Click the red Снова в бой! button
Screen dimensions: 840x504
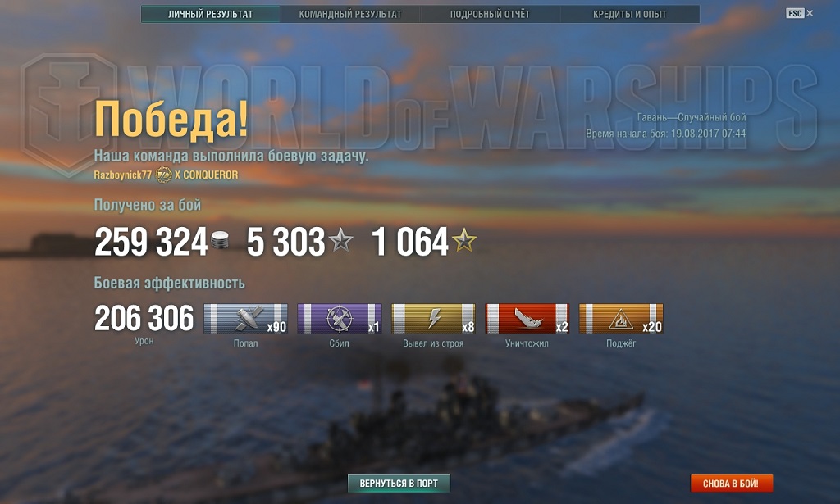click(731, 484)
